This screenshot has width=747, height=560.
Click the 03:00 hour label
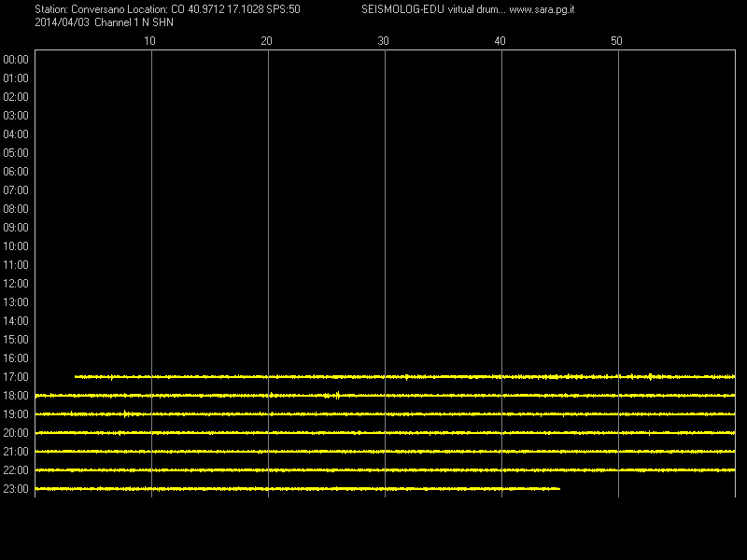(x=16, y=116)
